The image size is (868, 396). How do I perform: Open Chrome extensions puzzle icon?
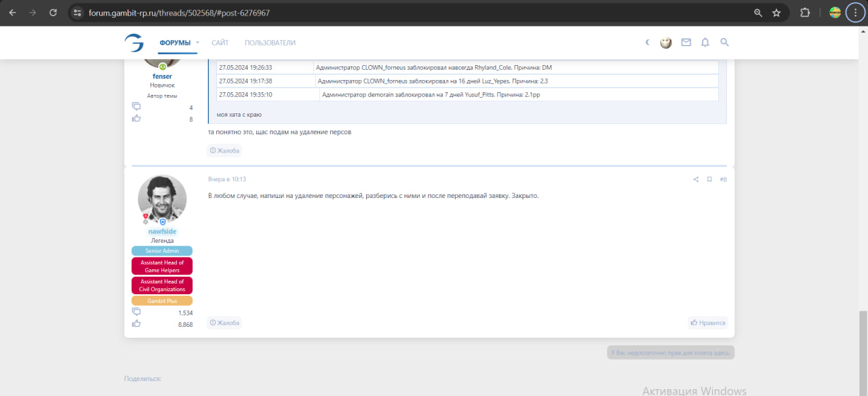click(805, 12)
